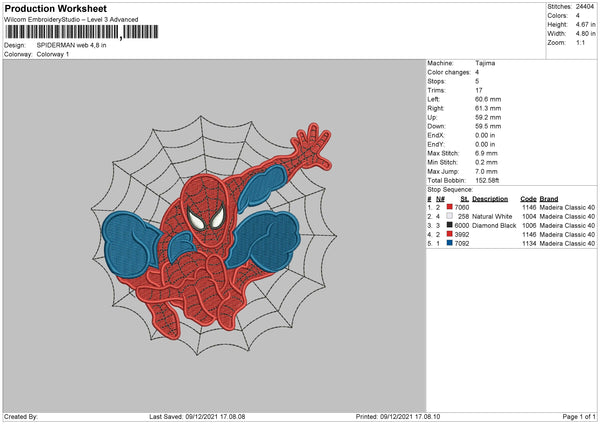Click the blue swatch for stitch count 7092
The height and width of the screenshot is (424, 600).
point(450,243)
